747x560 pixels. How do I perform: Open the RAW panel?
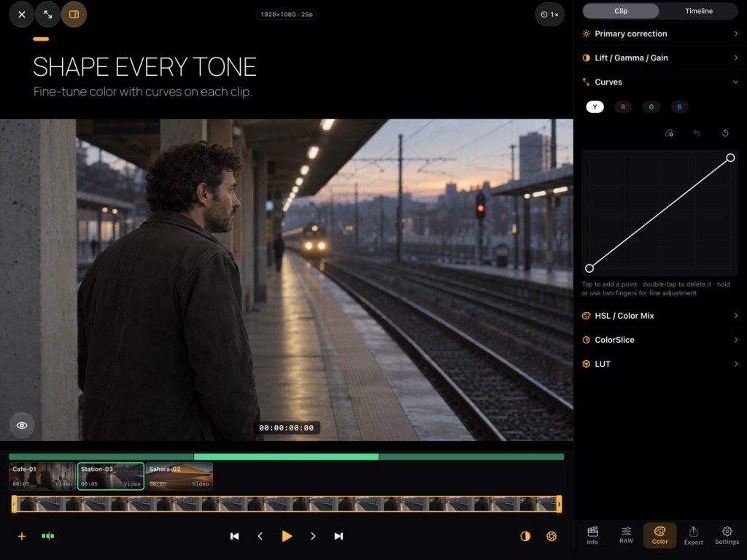626,535
